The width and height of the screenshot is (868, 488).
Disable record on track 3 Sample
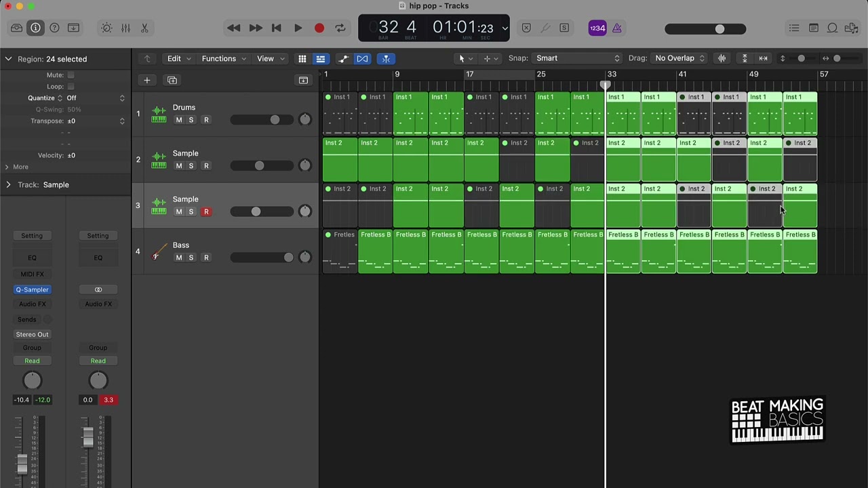coord(206,211)
